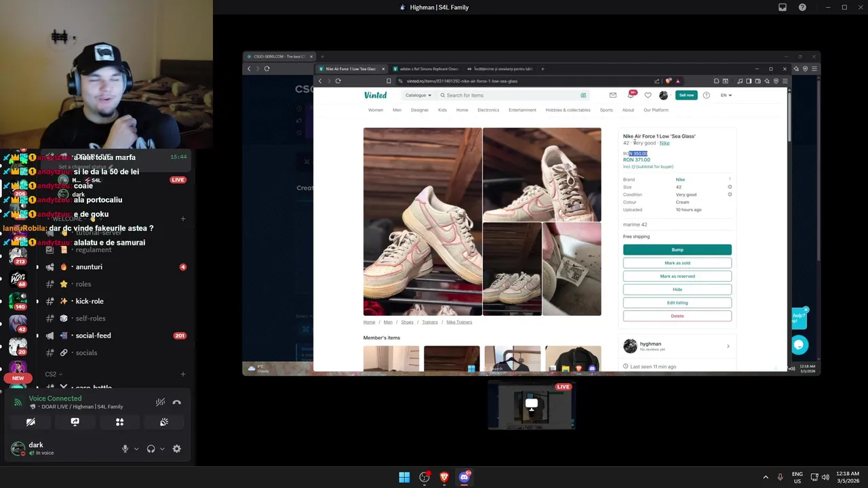Open the server with the 42 badge

18,323
